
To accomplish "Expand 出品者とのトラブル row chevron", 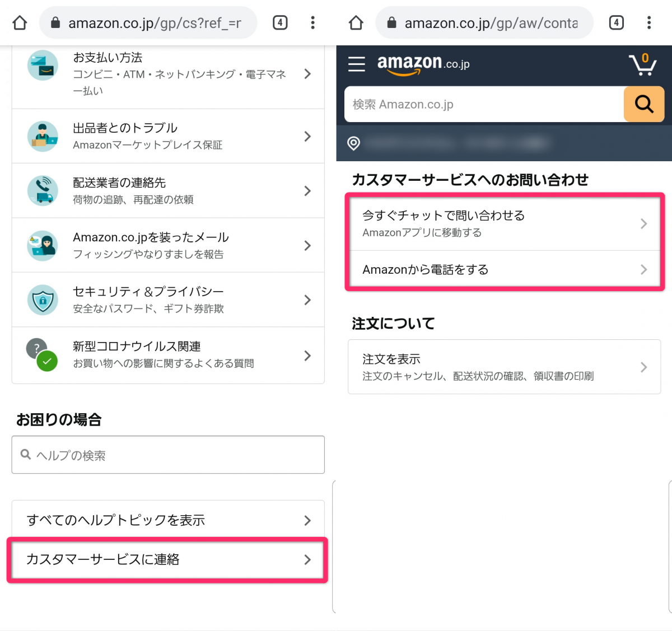I will (x=307, y=136).
